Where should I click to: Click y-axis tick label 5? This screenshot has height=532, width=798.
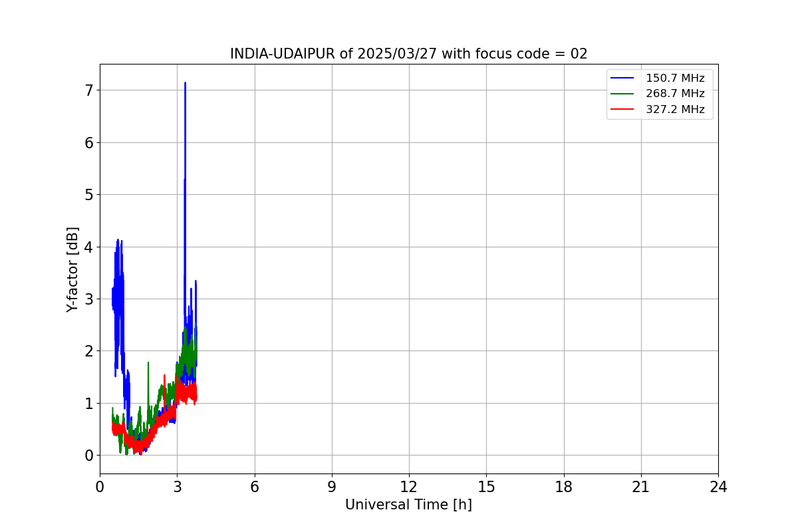click(x=88, y=194)
